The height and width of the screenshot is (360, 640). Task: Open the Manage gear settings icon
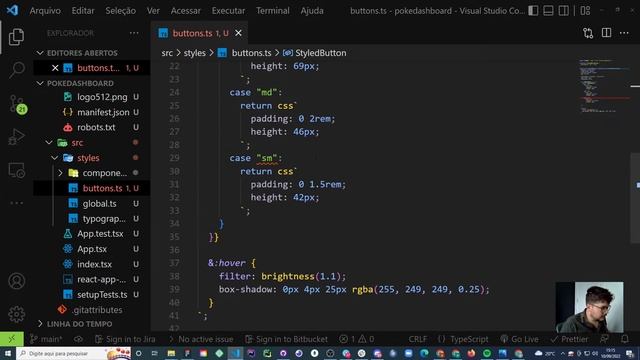[x=16, y=314]
